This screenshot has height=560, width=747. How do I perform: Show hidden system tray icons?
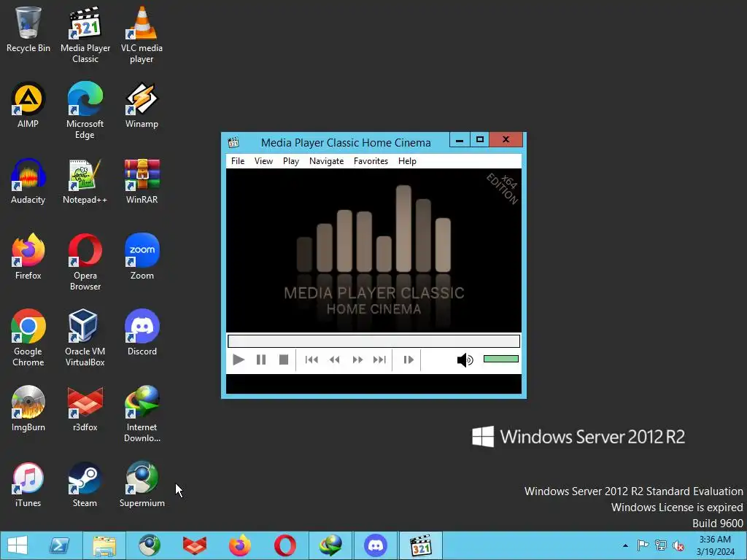point(625,545)
